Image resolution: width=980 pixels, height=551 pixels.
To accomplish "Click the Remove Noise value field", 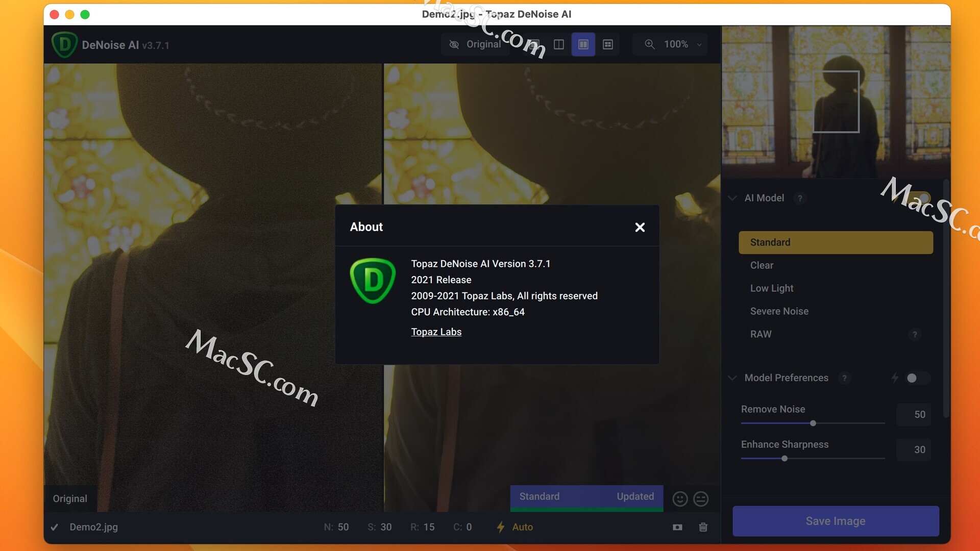I will pos(914,415).
